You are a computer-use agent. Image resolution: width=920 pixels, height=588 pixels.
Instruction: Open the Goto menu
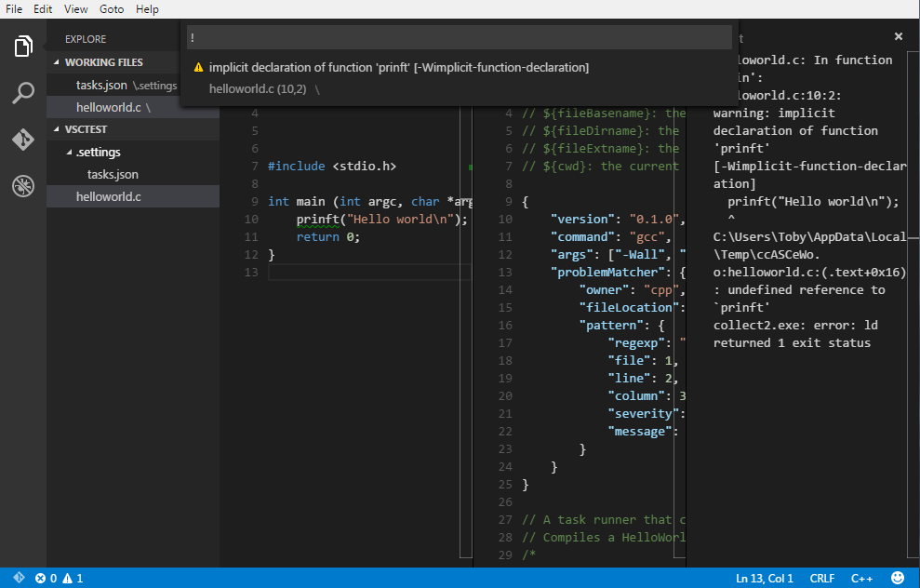[x=112, y=8]
